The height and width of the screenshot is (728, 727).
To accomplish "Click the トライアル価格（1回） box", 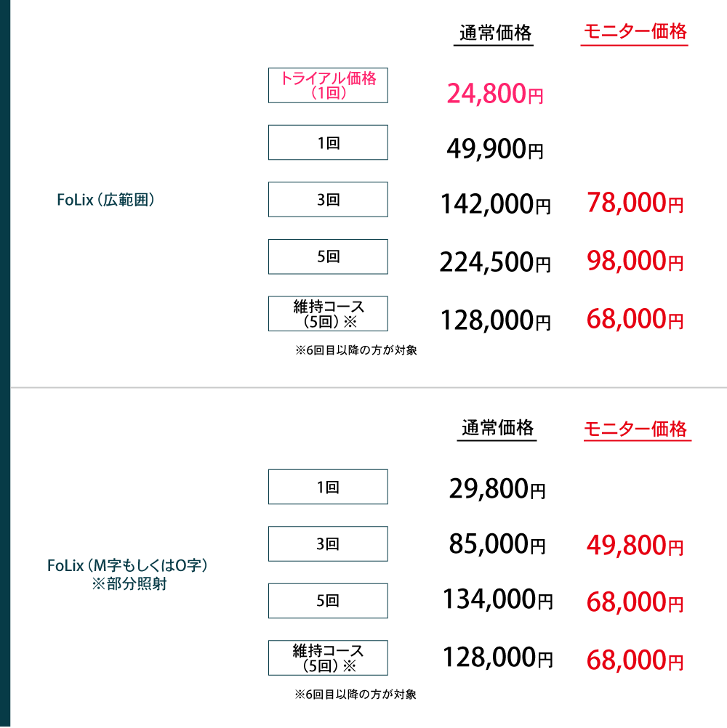I will 328,86.
